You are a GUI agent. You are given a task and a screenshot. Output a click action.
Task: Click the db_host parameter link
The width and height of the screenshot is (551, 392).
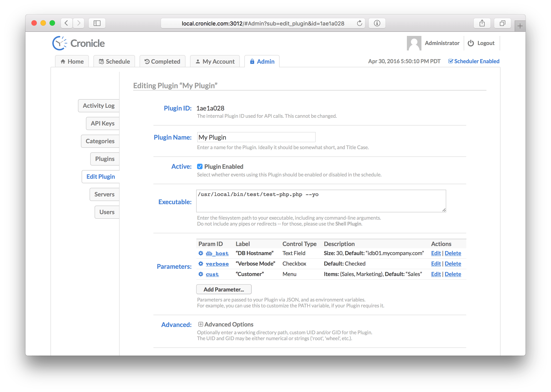217,254
